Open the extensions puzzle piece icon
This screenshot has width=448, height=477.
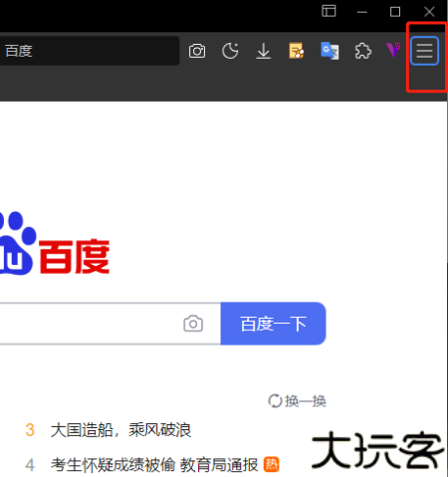(362, 51)
